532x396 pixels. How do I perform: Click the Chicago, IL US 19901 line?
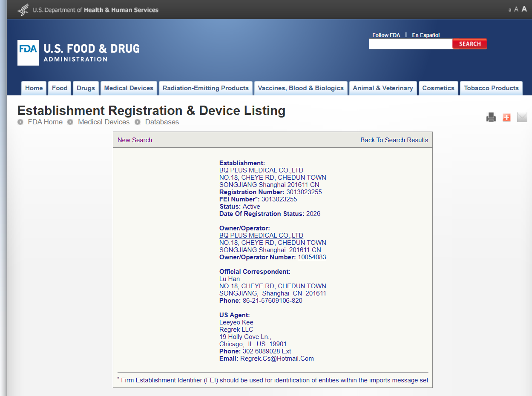pos(253,344)
